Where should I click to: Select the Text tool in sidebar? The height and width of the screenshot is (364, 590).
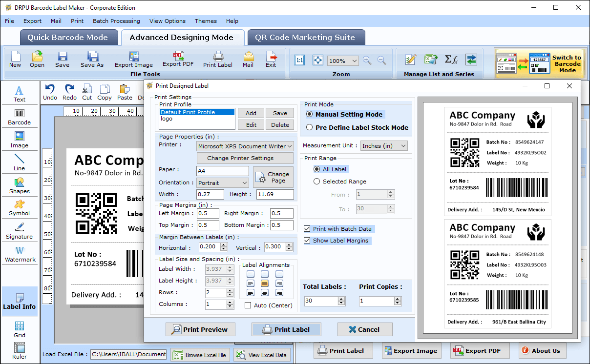click(x=20, y=94)
